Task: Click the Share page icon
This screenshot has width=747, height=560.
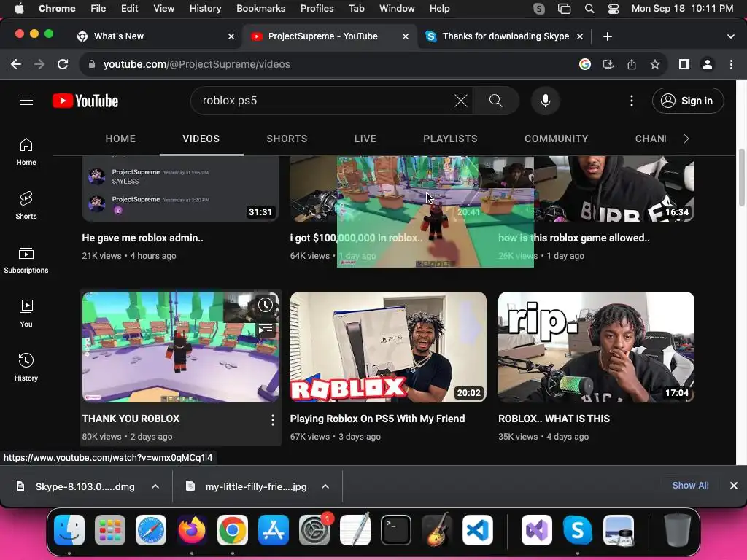Action: pos(632,64)
